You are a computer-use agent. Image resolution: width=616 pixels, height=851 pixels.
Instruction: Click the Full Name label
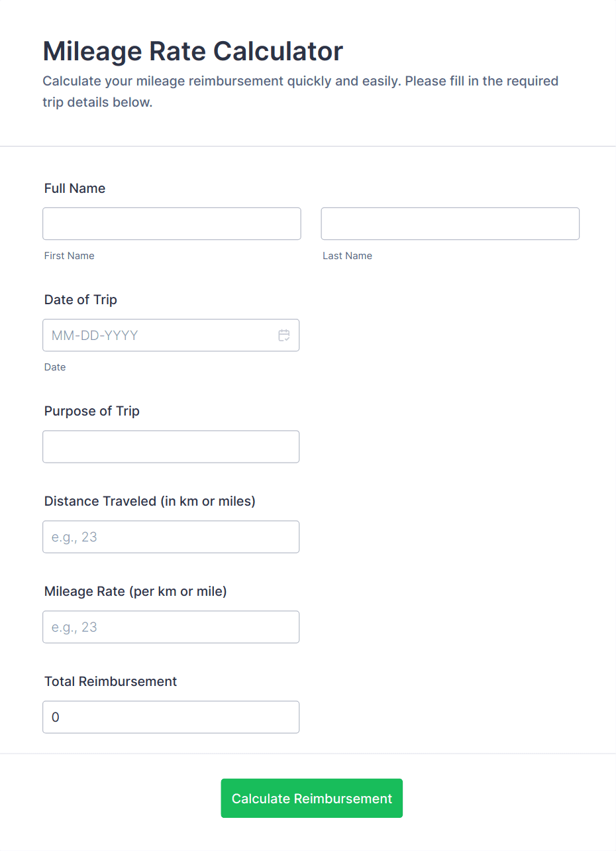(75, 188)
